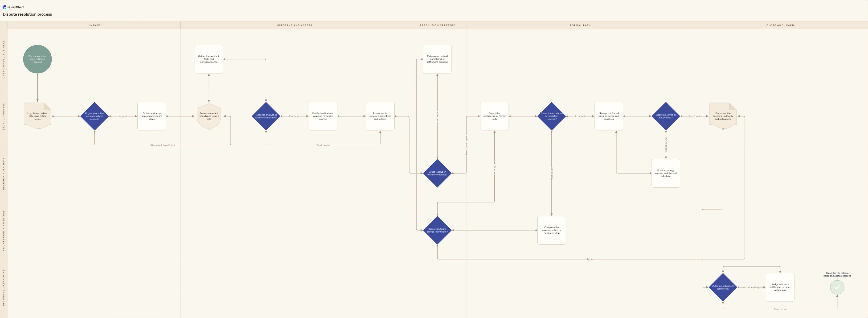The image size is (868, 318).
Task: Select the 'Urgent protective action or advice needed?' diamond
Action: click(95, 116)
